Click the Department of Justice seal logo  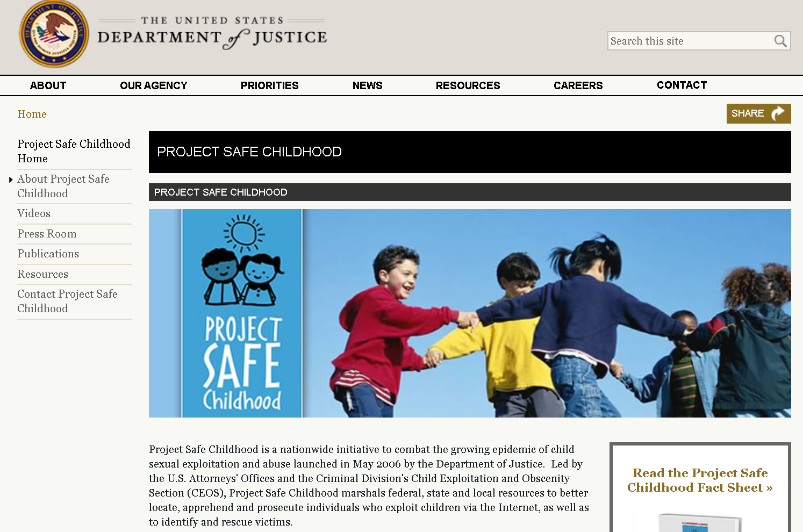click(54, 34)
